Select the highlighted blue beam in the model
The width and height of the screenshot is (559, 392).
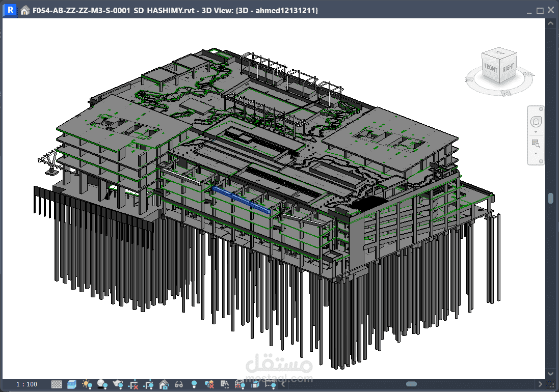tap(241, 200)
